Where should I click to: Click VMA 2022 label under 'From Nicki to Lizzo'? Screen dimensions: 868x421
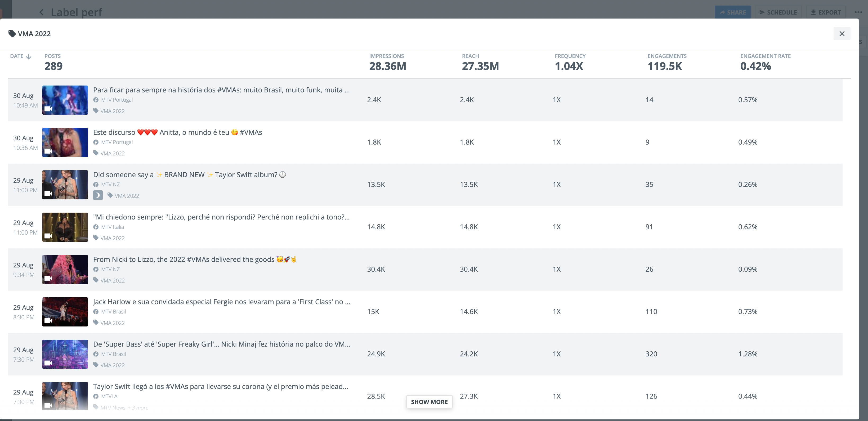[113, 281]
